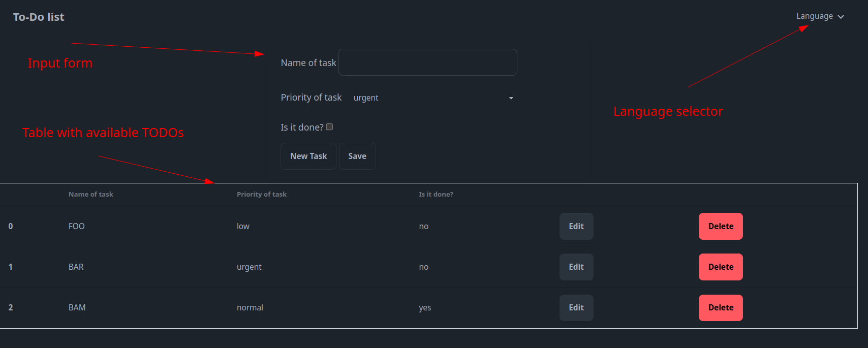The image size is (868, 348).
Task: Click the 'yes' done cell in BAM row
Action: pos(425,307)
